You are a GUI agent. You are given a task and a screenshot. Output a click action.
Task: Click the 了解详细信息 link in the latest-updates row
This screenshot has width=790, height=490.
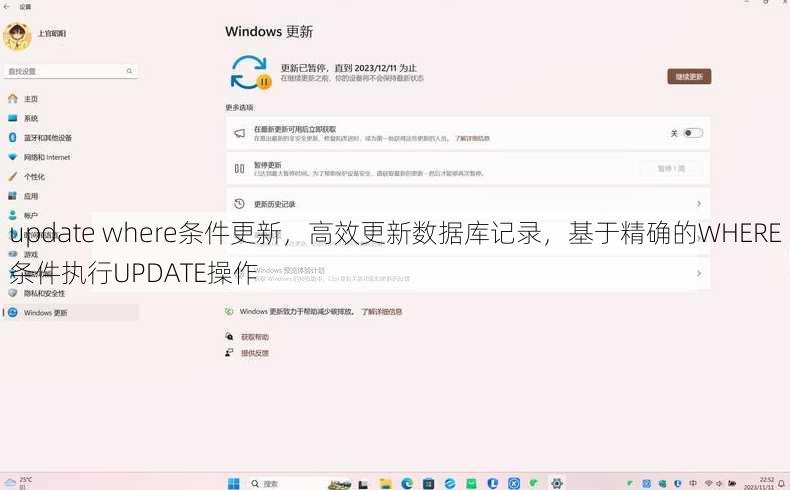click(x=472, y=138)
